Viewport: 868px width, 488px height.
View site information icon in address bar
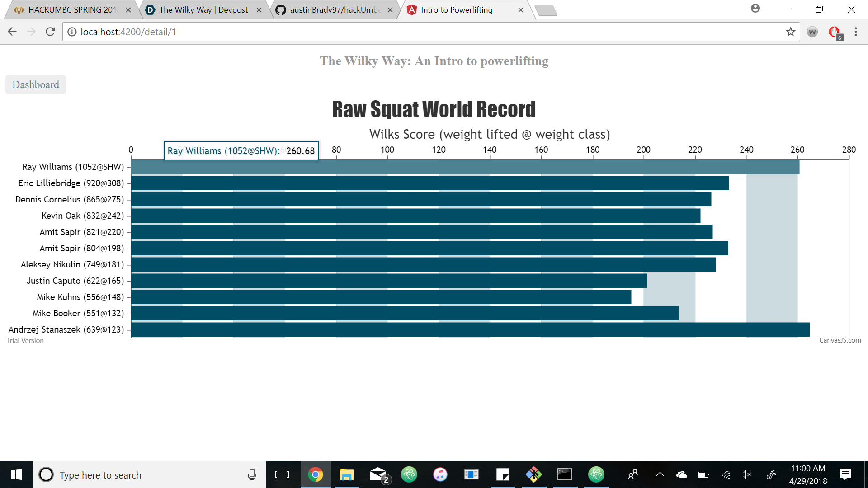(72, 32)
